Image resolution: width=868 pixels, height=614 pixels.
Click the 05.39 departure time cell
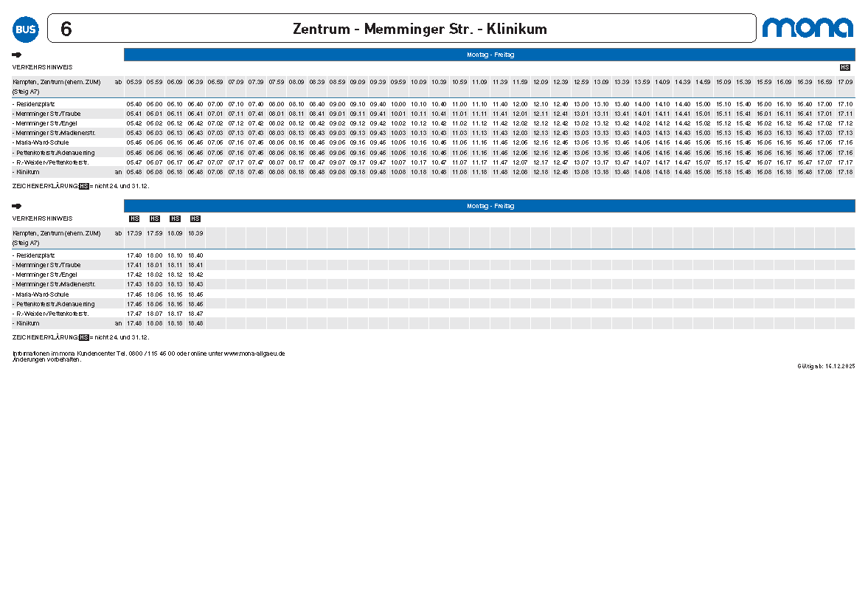tap(134, 82)
